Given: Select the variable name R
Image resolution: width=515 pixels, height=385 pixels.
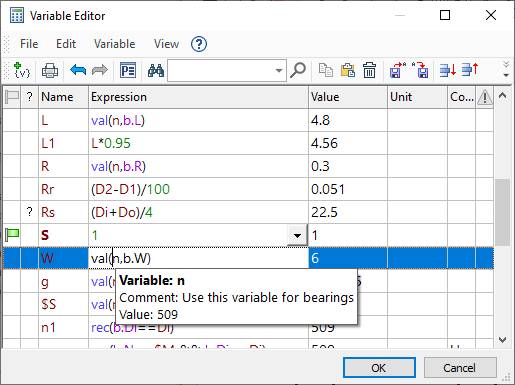Looking at the screenshot, I should (45, 166).
